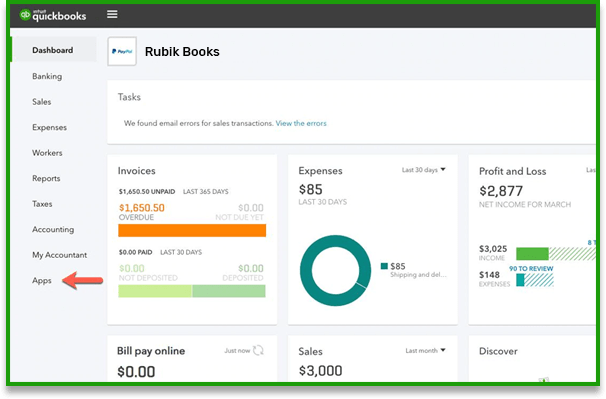Click the $0.00 PAID label

tap(135, 252)
